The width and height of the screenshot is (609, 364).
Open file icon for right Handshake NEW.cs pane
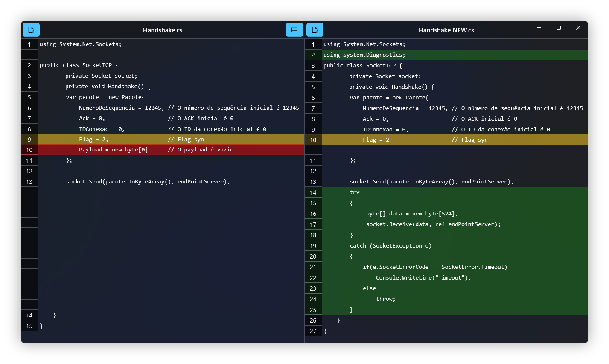tap(315, 30)
